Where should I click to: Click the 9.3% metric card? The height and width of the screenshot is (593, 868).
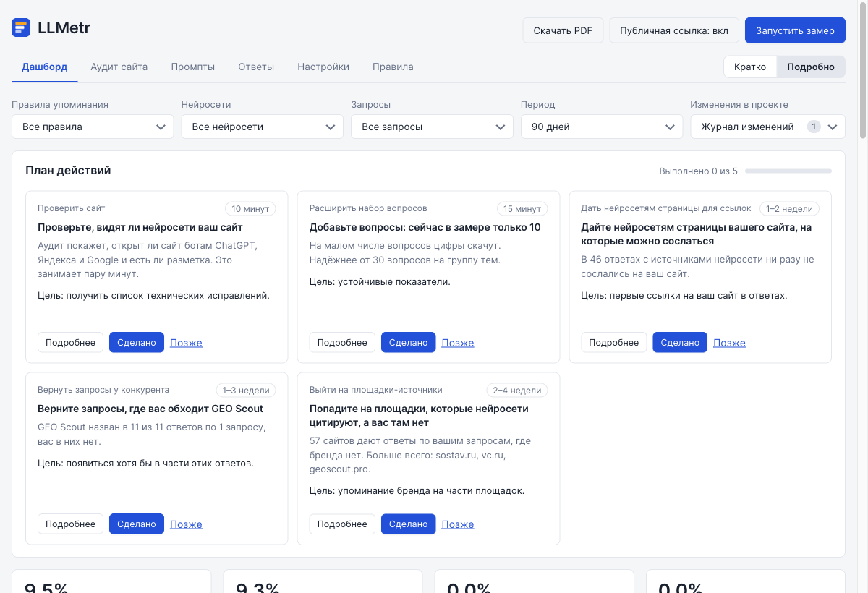(323, 581)
